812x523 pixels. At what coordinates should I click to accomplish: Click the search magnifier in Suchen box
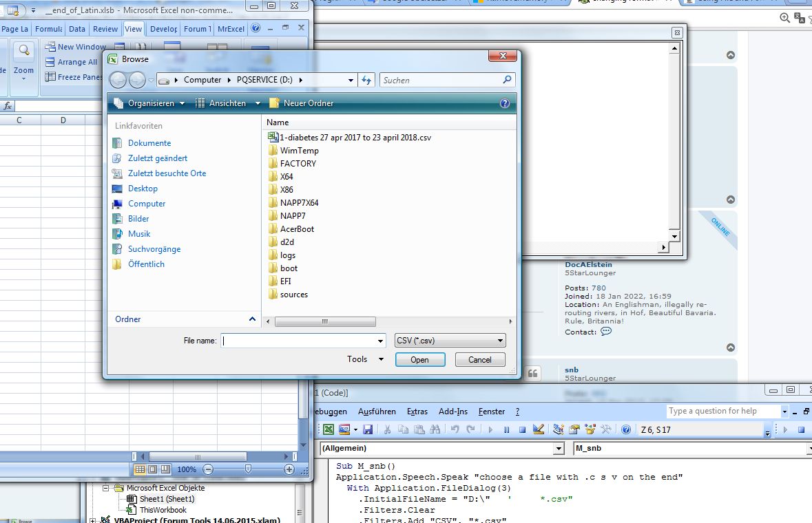tap(507, 80)
